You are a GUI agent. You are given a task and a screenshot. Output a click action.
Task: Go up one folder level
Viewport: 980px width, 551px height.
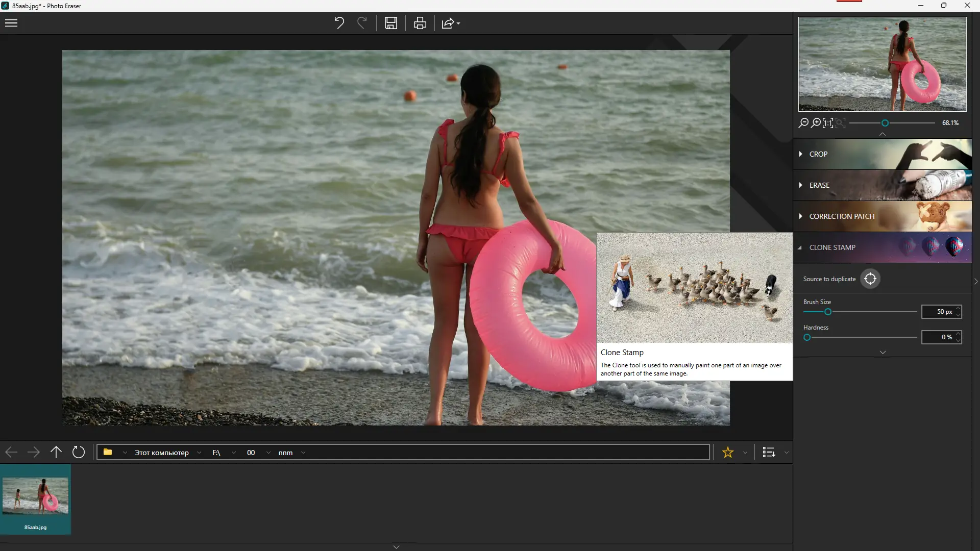click(x=56, y=452)
